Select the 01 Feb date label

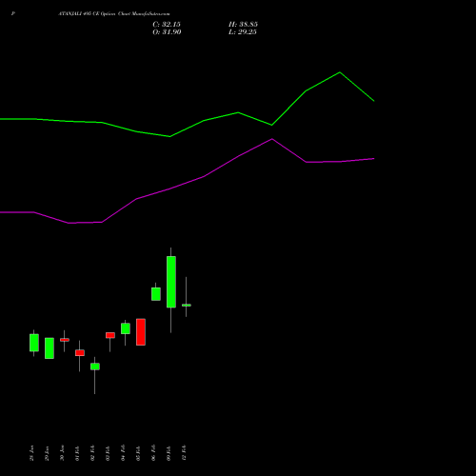point(77,453)
